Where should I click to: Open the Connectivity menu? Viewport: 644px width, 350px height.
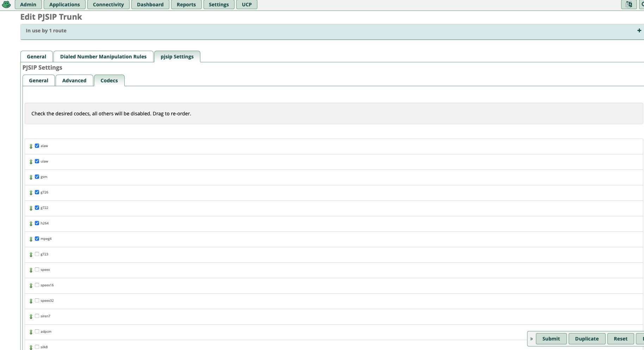[x=108, y=5]
